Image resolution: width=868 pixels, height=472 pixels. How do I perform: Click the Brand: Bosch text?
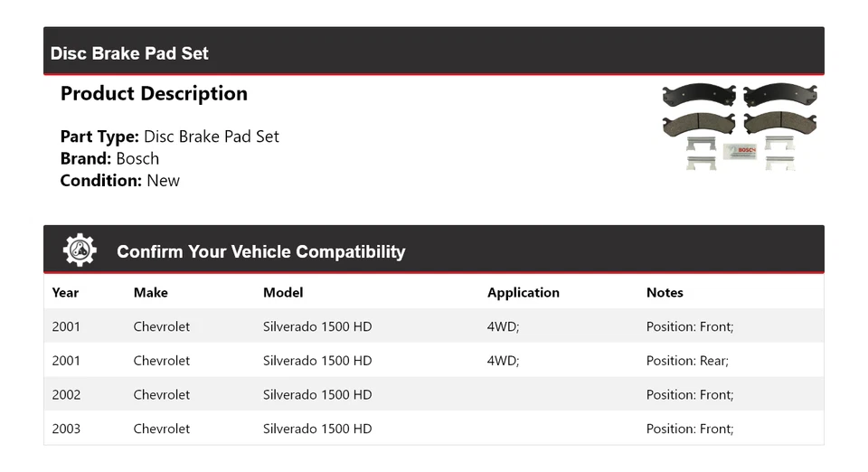(109, 158)
